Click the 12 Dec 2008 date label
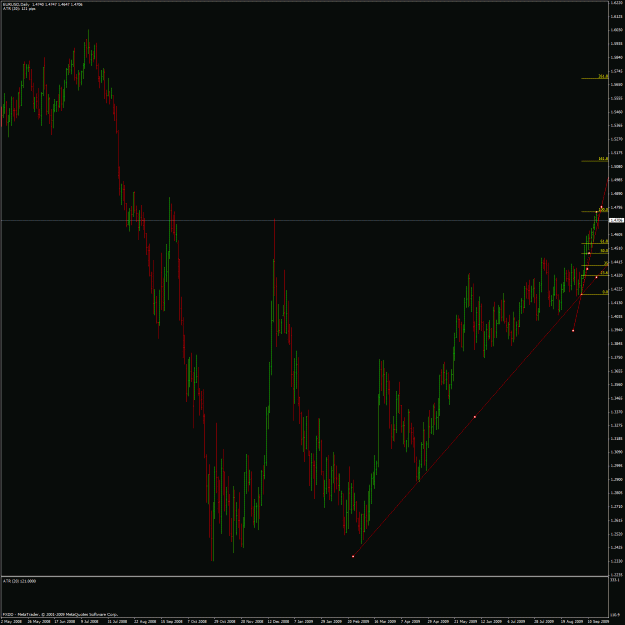625x625 pixels. (x=278, y=621)
